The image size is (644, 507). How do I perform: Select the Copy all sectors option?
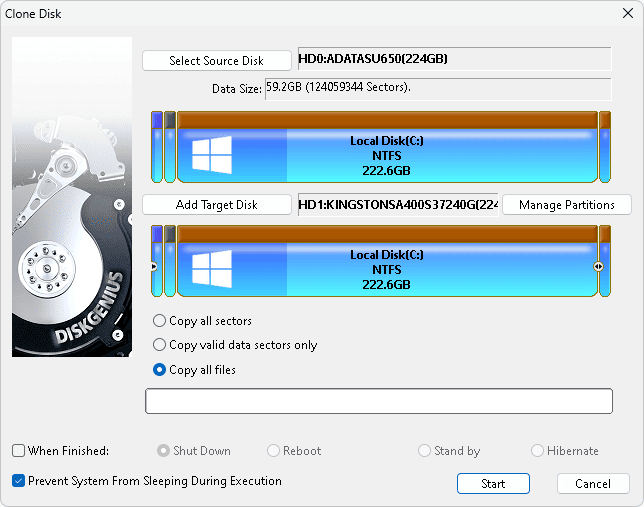pos(160,321)
